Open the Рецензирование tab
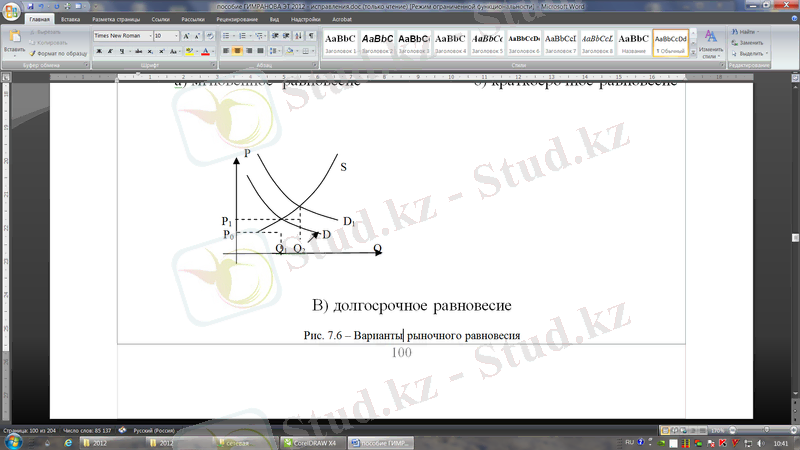This screenshot has height=450, width=800. click(237, 19)
